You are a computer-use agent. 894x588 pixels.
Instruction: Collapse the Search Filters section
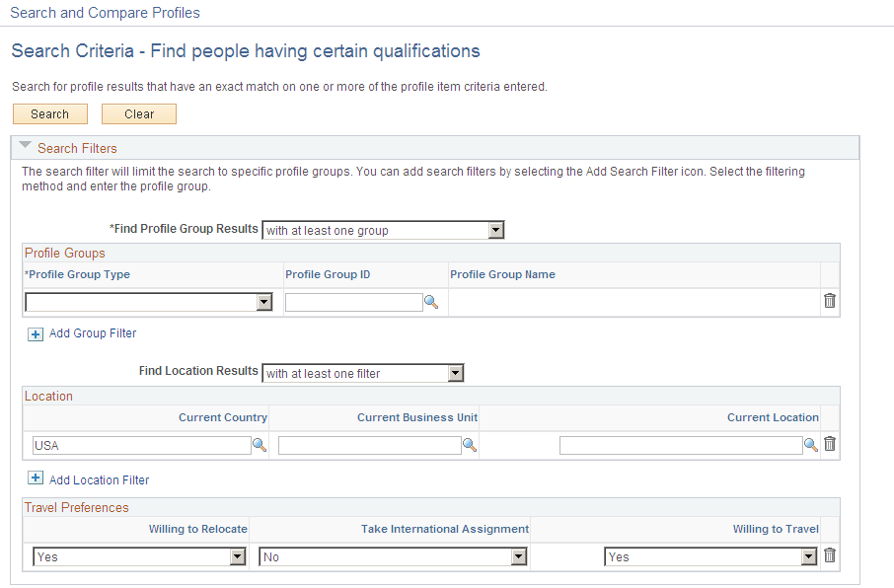24,146
